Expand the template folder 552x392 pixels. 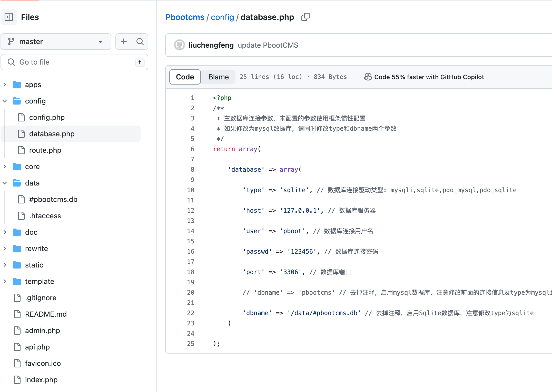[x=5, y=281]
